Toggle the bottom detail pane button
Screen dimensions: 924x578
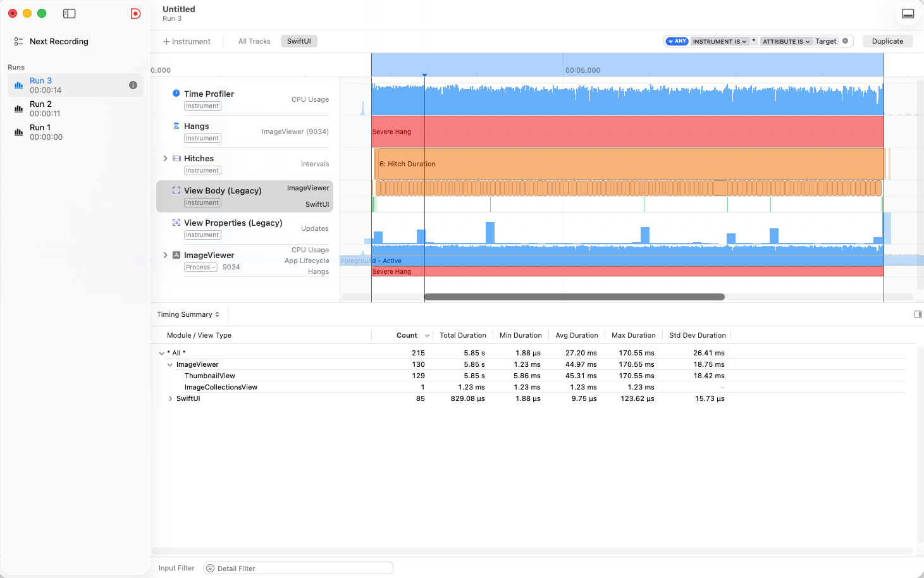[908, 13]
